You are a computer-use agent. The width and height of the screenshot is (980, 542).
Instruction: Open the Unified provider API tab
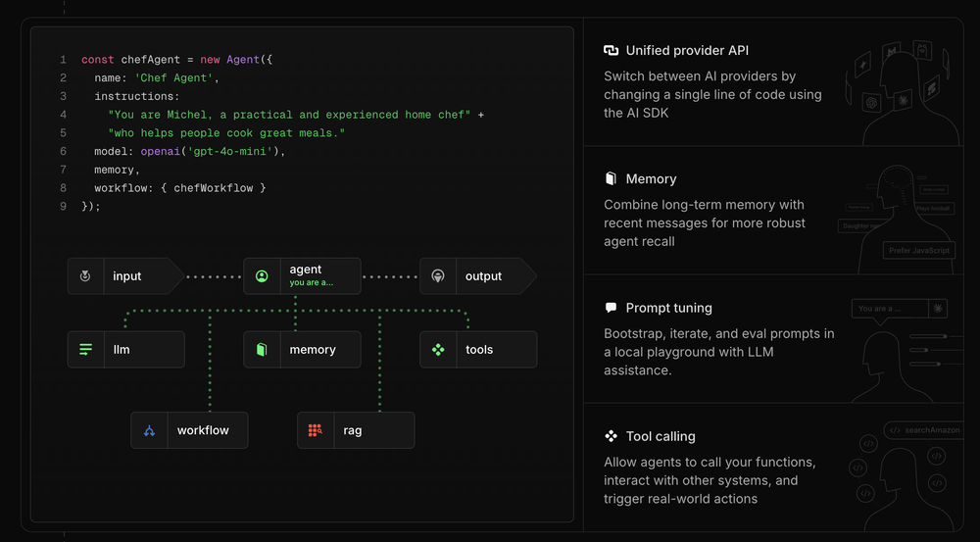click(x=773, y=82)
